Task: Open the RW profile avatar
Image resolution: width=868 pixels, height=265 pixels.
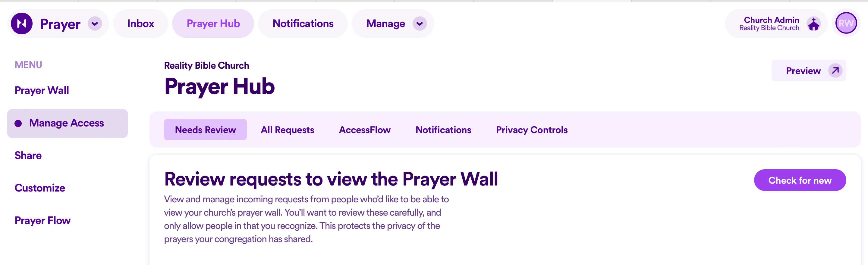Action: coord(846,23)
